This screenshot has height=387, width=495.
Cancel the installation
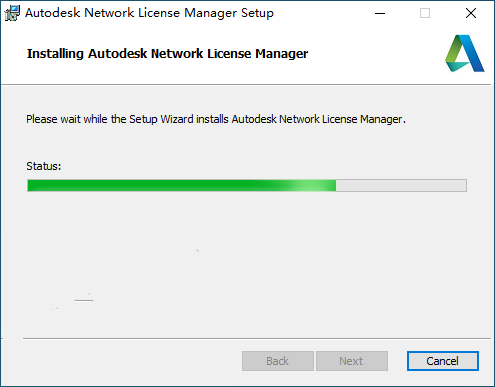[x=443, y=361]
